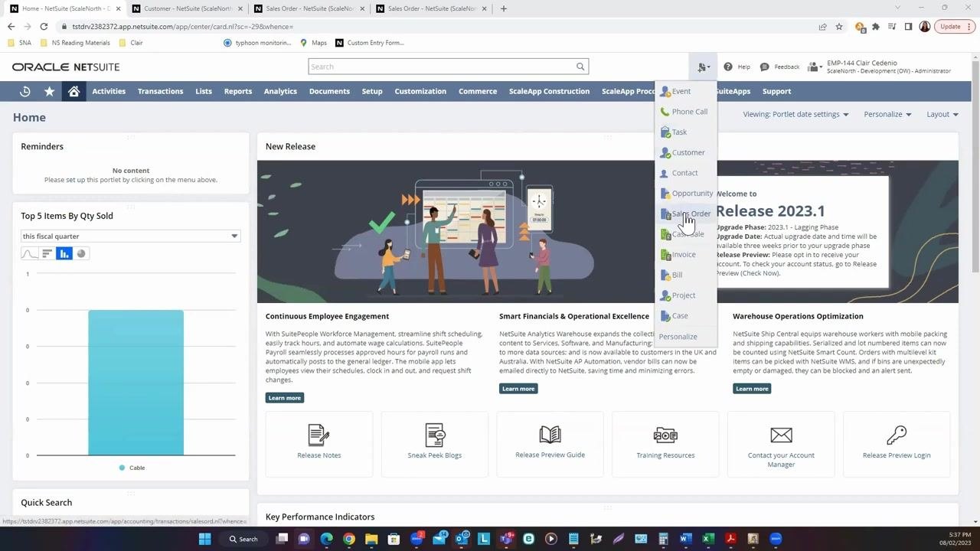
Task: Click the Windows Start button
Action: click(x=204, y=539)
